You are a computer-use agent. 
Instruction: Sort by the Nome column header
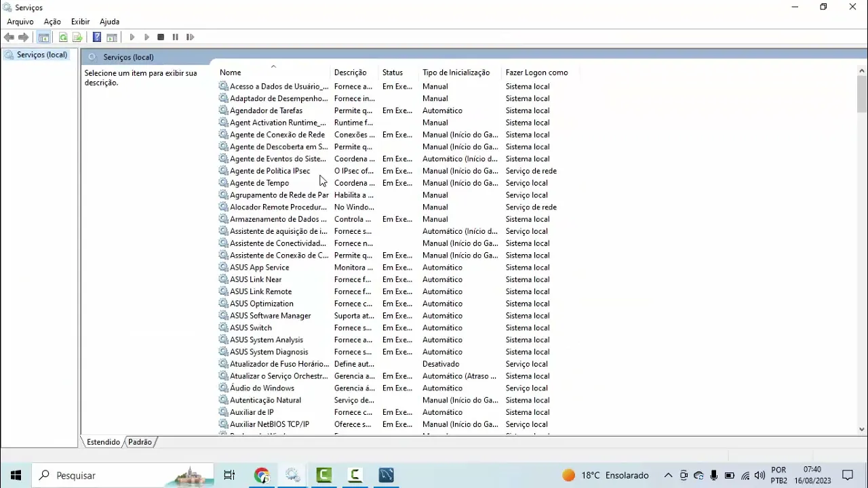click(273, 73)
